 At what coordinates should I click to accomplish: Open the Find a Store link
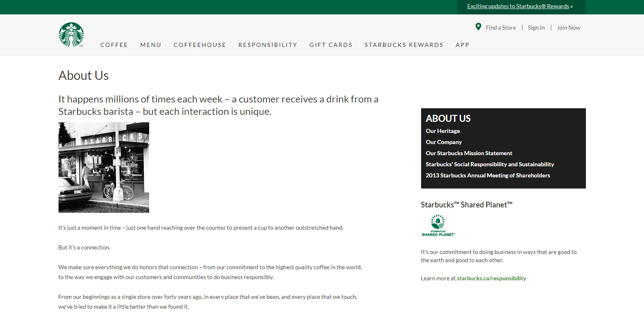point(501,28)
